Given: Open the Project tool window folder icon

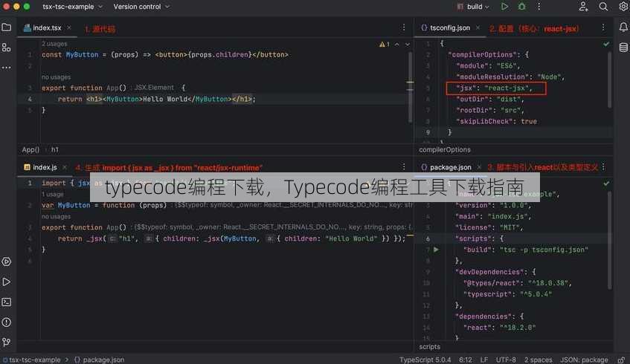Looking at the screenshot, I should [7, 27].
